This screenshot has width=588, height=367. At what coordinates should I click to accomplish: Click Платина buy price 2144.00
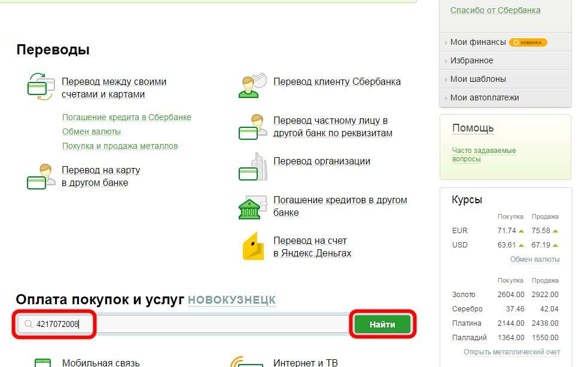point(511,323)
